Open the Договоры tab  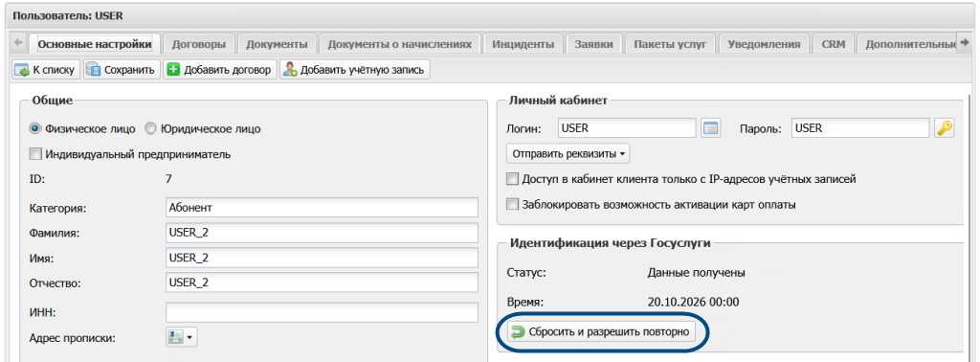199,44
